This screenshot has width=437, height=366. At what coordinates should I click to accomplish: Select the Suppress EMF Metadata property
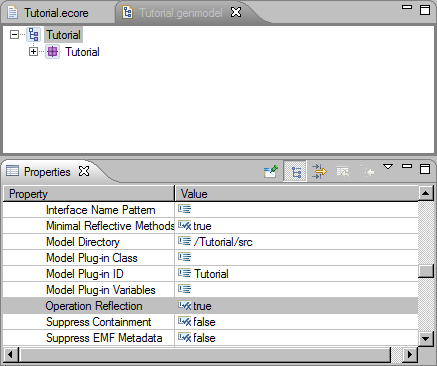coord(104,338)
